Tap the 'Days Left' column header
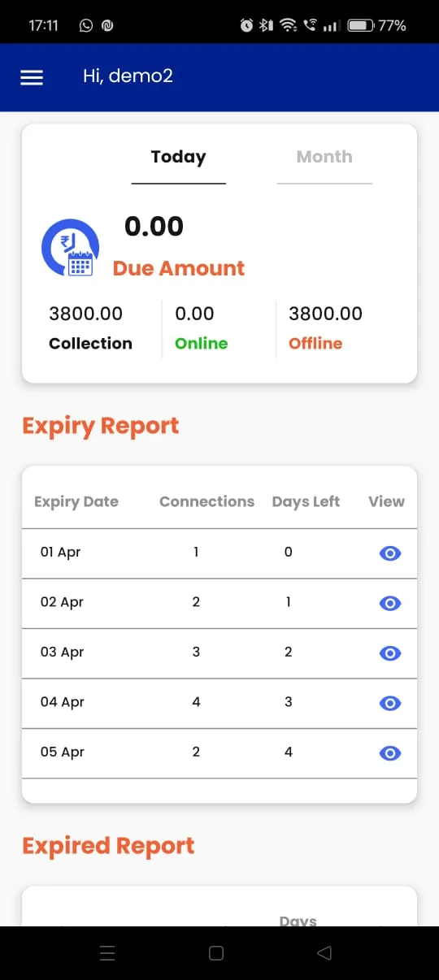439x980 pixels. pos(306,501)
